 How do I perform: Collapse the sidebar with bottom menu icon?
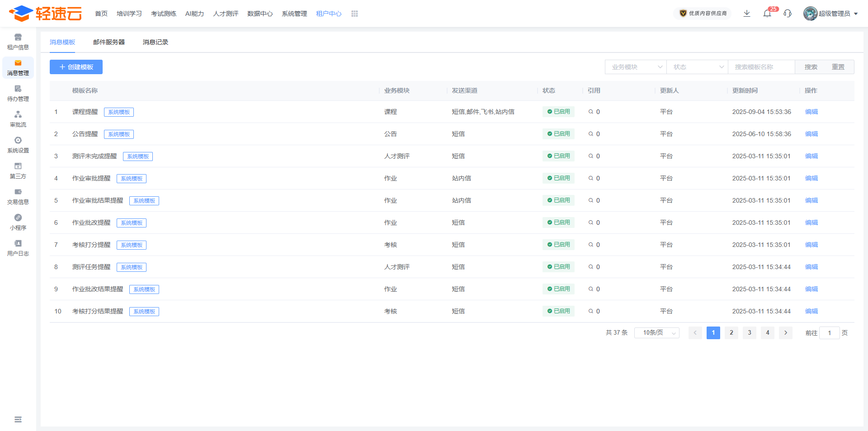coord(18,420)
